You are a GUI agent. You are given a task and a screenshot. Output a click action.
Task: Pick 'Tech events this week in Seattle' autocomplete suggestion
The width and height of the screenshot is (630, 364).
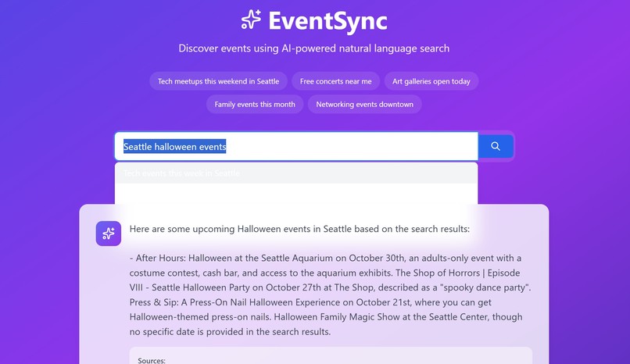tap(296, 173)
